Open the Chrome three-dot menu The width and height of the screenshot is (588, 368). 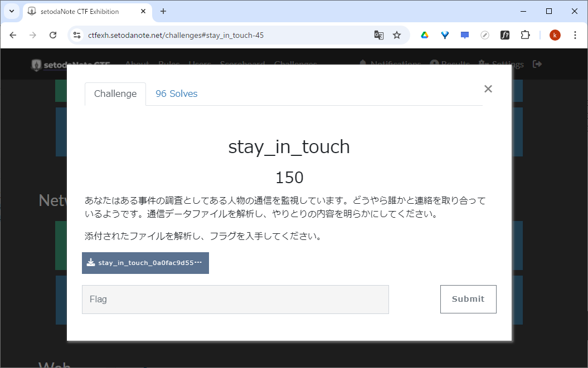coord(575,35)
